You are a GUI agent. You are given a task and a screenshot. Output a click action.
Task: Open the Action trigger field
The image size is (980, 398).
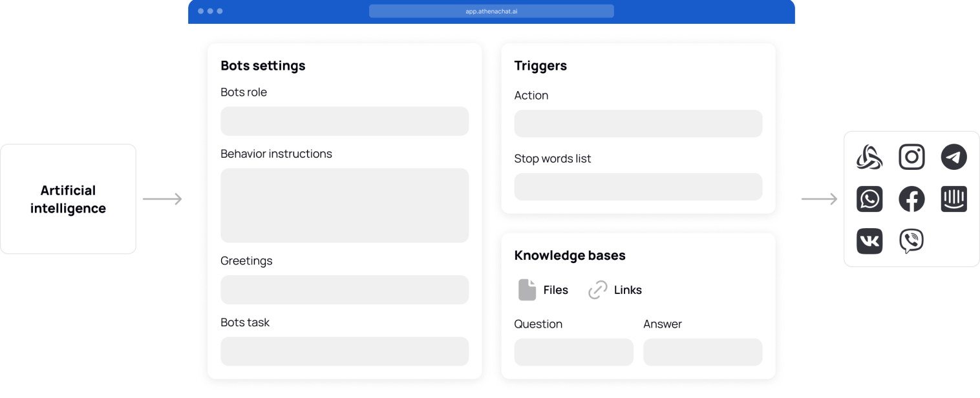click(637, 123)
